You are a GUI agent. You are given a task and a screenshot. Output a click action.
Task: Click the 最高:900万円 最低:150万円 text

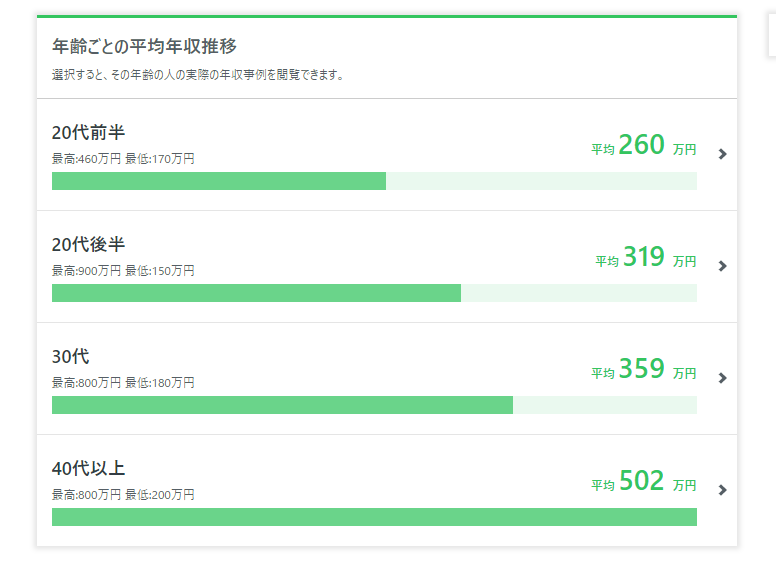[123, 271]
